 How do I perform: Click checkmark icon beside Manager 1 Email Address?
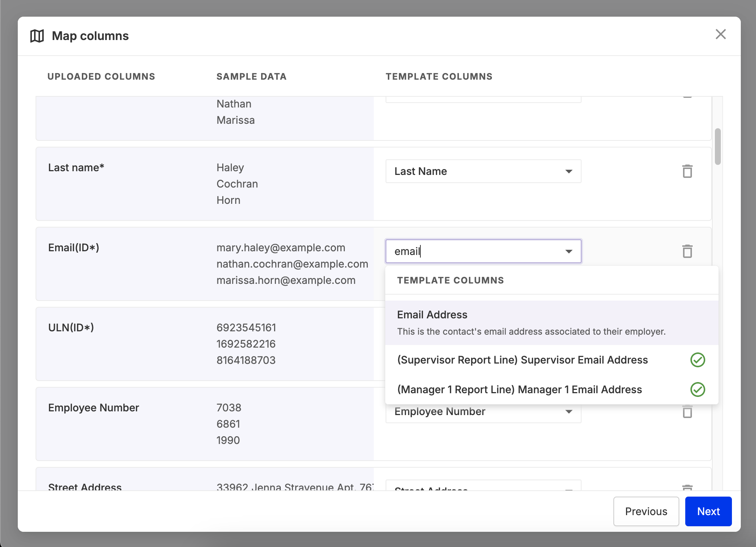pyautogui.click(x=697, y=389)
